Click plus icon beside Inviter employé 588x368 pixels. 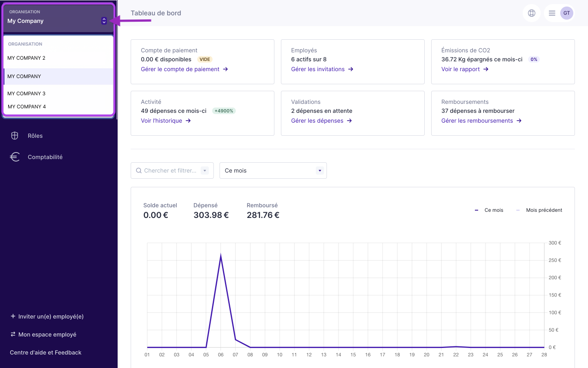(13, 316)
